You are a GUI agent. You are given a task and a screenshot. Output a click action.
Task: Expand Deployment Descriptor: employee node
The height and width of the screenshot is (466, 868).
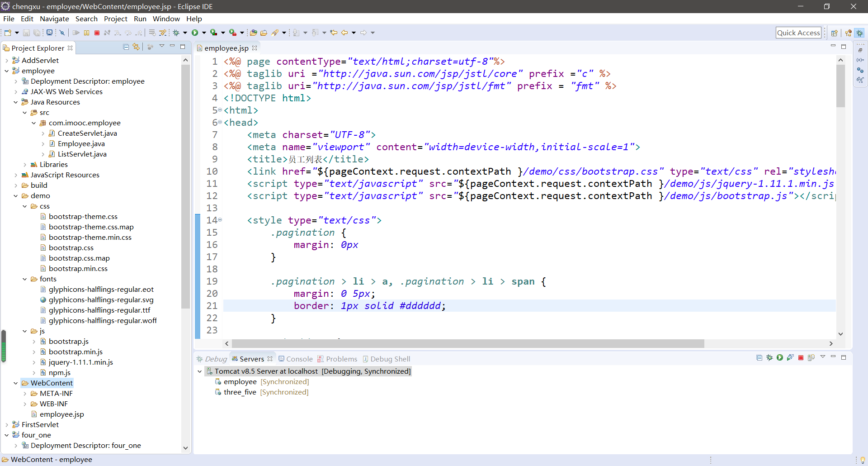point(15,81)
